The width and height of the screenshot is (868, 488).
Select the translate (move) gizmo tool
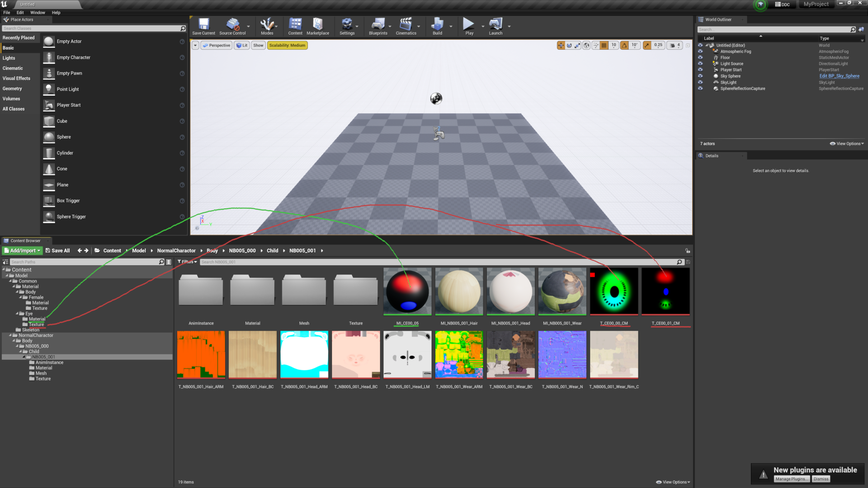[x=561, y=45]
